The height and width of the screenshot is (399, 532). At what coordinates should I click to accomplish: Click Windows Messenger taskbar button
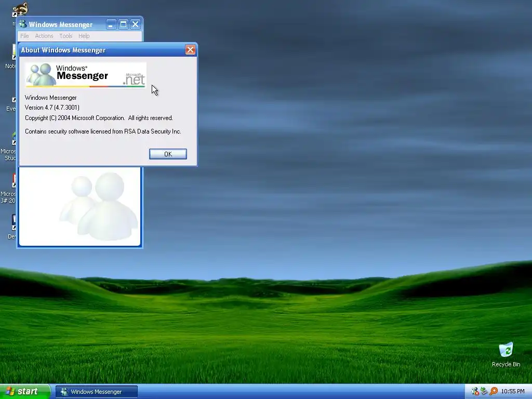pyautogui.click(x=96, y=392)
